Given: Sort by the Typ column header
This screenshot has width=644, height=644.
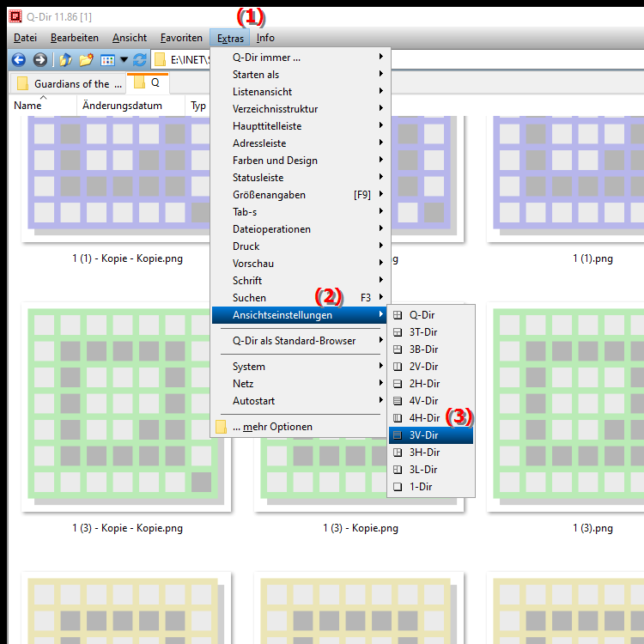Looking at the screenshot, I should click(198, 106).
